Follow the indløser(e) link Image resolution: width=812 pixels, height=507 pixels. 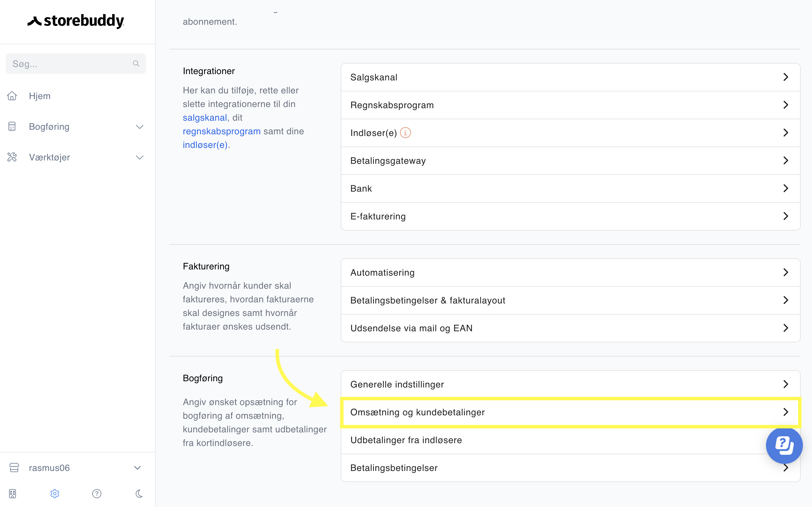pyautogui.click(x=205, y=145)
